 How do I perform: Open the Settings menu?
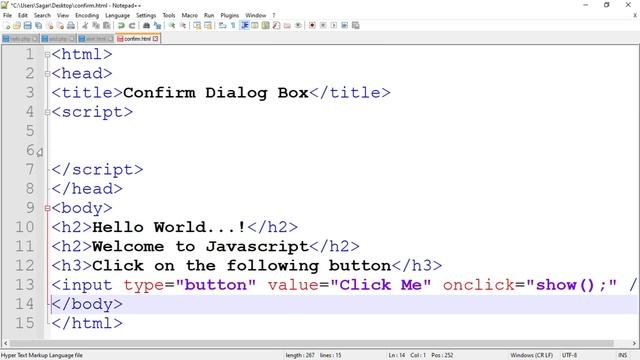(146, 15)
